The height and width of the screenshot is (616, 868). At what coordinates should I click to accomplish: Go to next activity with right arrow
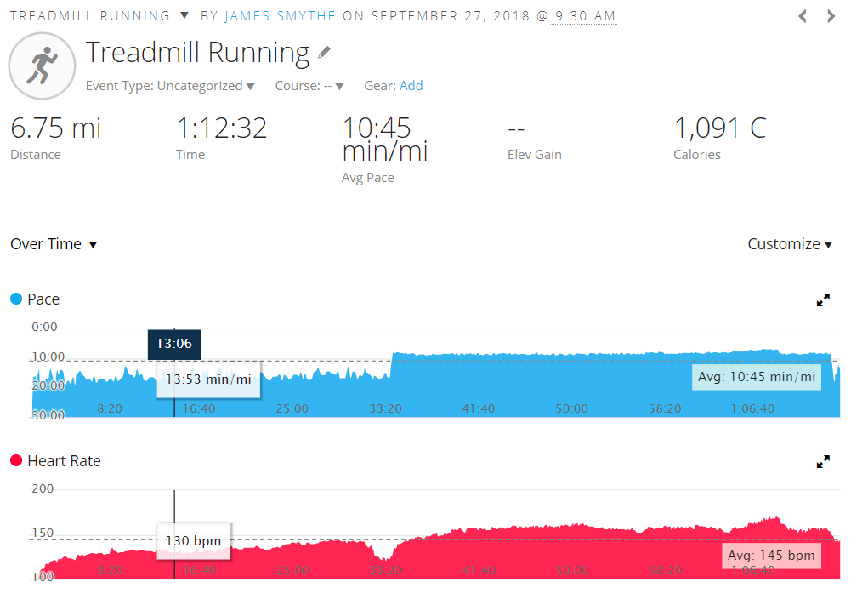pos(831,16)
